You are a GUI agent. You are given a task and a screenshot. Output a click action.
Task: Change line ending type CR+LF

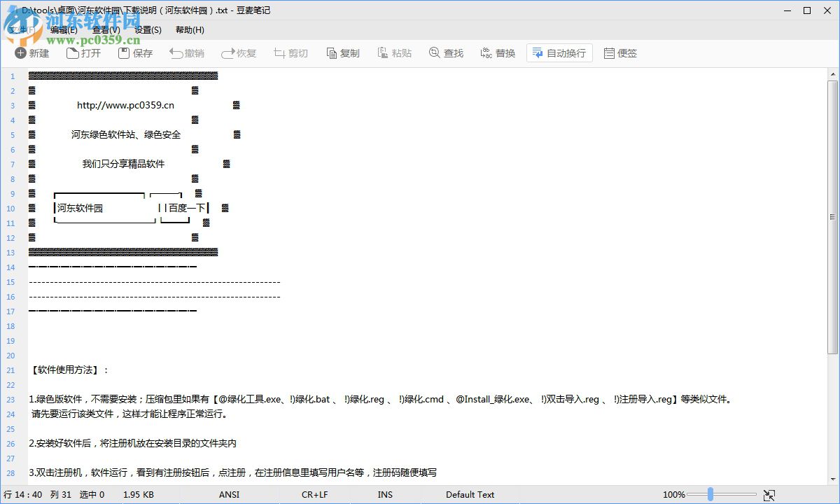314,494
